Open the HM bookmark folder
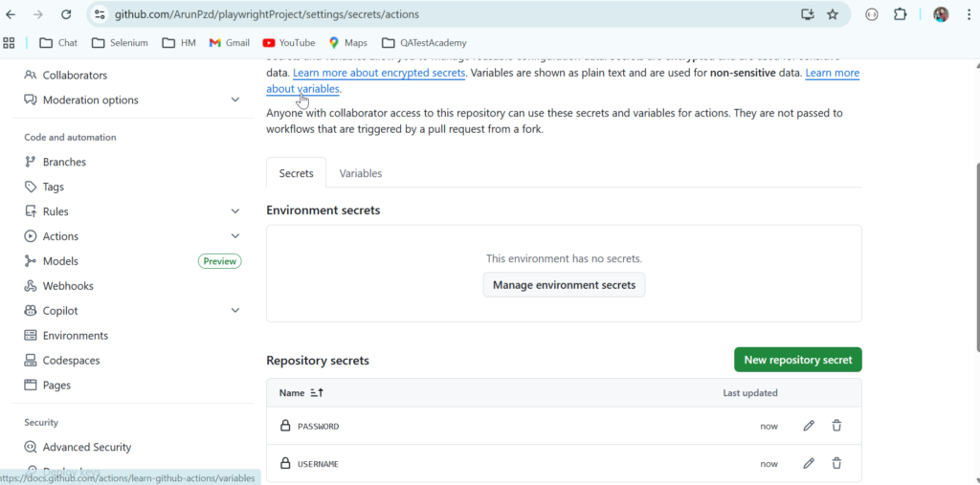 (179, 43)
